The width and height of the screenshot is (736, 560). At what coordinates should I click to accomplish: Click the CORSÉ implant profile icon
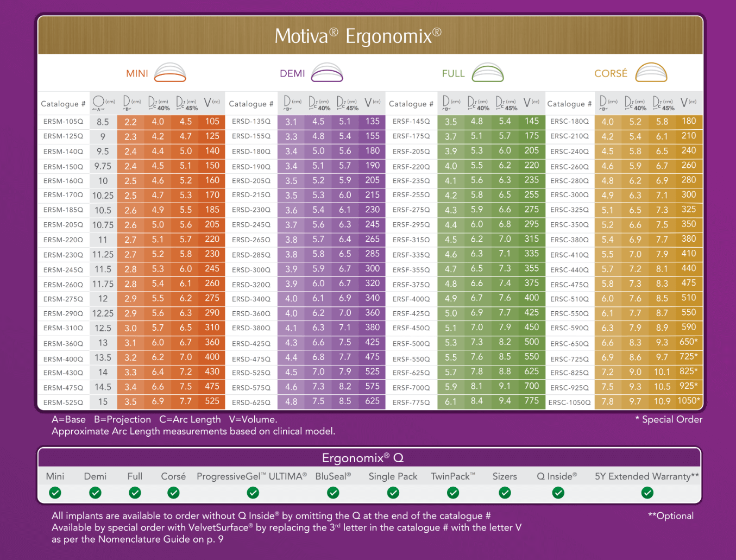651,73
